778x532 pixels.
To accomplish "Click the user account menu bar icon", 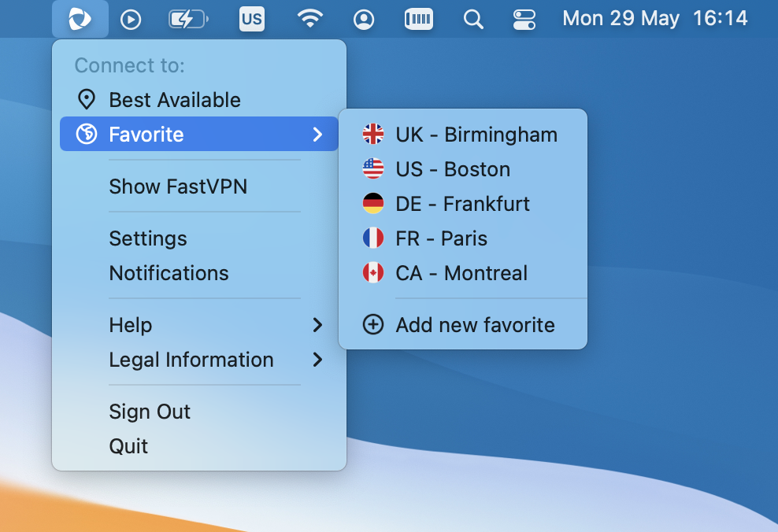I will click(364, 20).
